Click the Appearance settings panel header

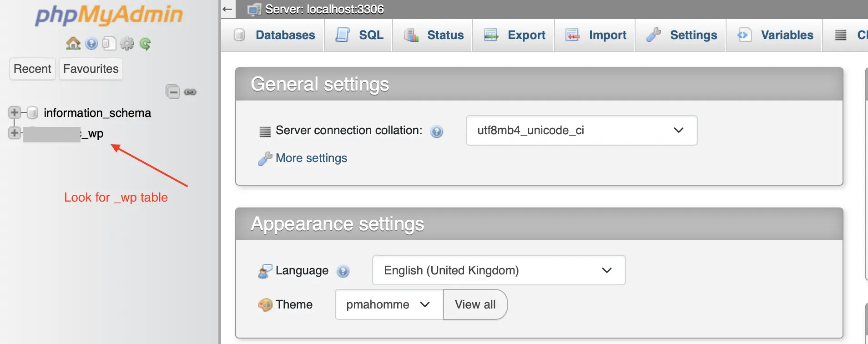(539, 224)
